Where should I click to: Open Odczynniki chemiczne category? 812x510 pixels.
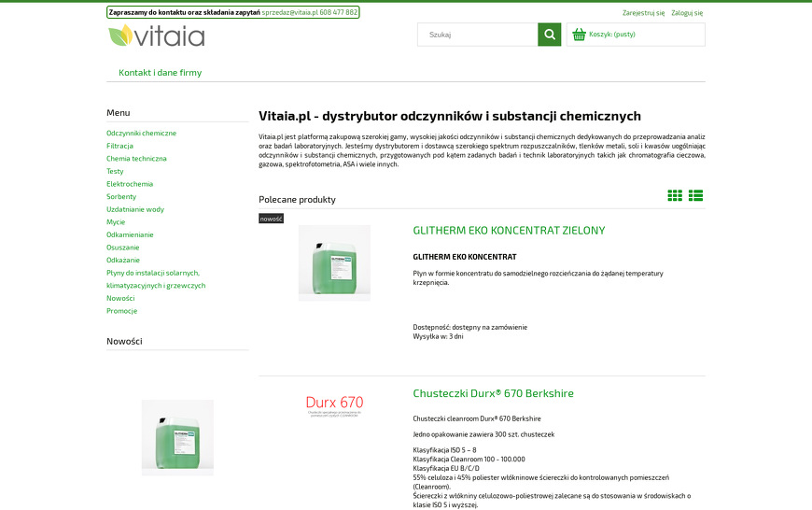point(141,134)
